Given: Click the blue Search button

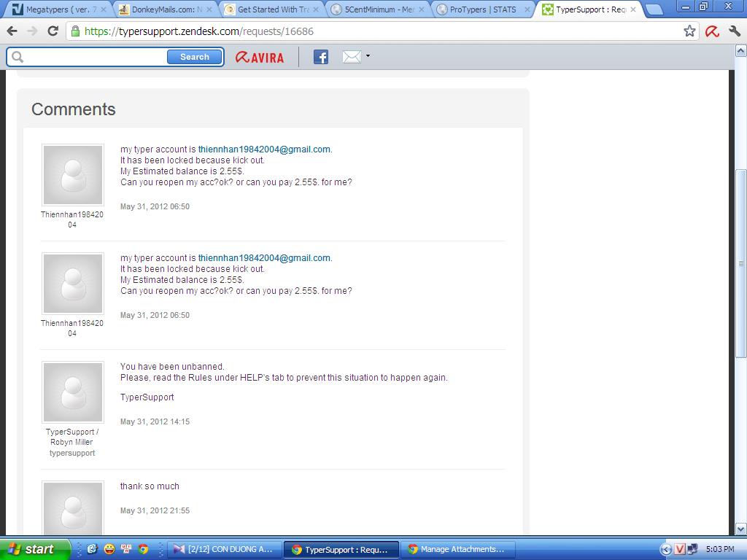Looking at the screenshot, I should click(x=195, y=57).
